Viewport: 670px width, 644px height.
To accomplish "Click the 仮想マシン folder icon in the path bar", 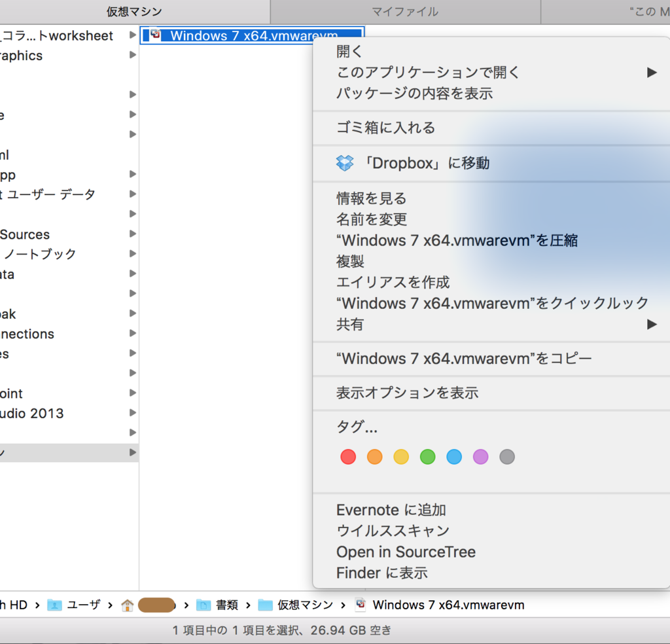I will point(266,605).
